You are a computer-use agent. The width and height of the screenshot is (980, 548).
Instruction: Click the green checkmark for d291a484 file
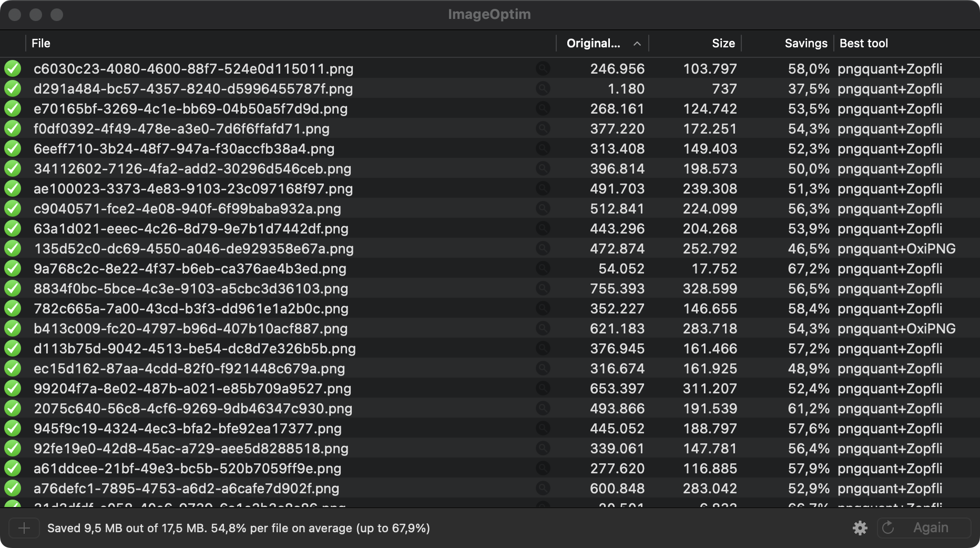tap(13, 88)
